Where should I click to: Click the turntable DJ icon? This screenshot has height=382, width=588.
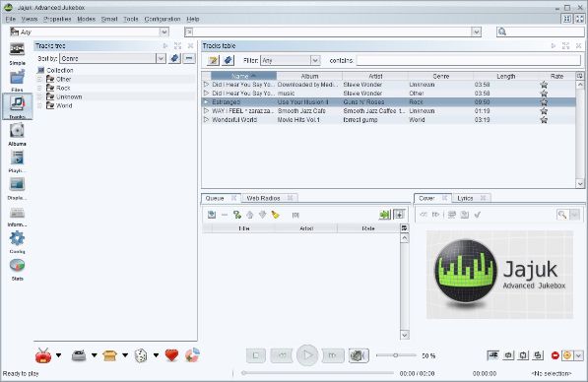79,355
